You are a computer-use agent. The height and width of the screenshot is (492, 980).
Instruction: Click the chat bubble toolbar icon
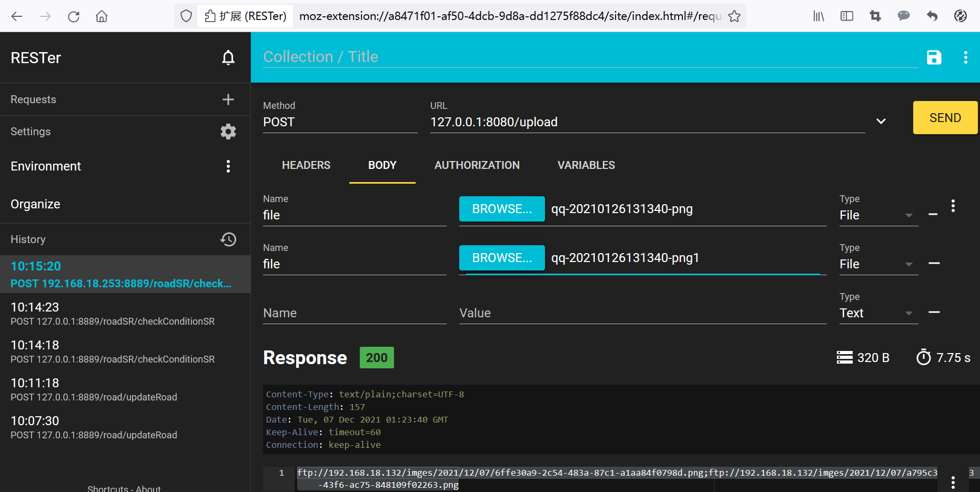pos(904,16)
